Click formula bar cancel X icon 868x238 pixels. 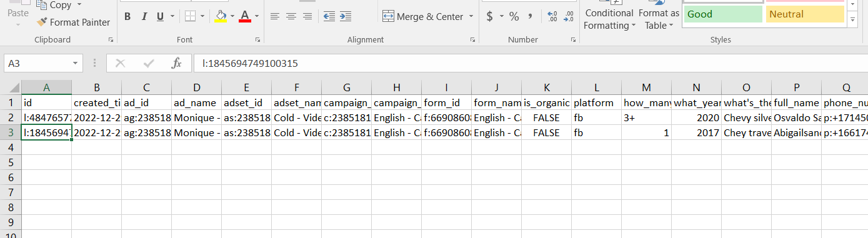point(121,63)
